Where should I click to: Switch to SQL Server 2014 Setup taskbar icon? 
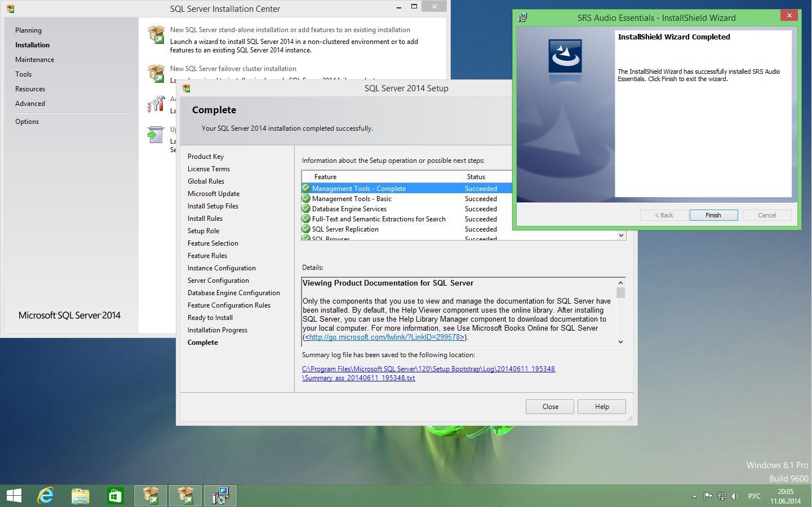[185, 496]
